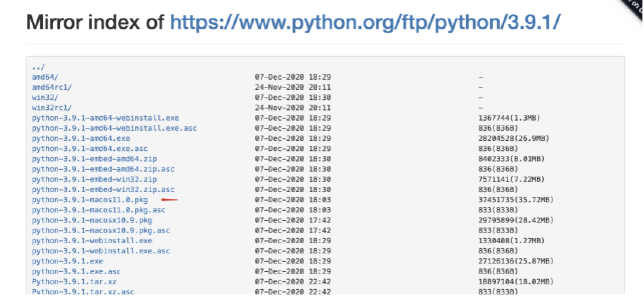Open the amd64 webinstall signature file
Image resolution: width=644 pixels, height=296 pixels.
tap(114, 128)
